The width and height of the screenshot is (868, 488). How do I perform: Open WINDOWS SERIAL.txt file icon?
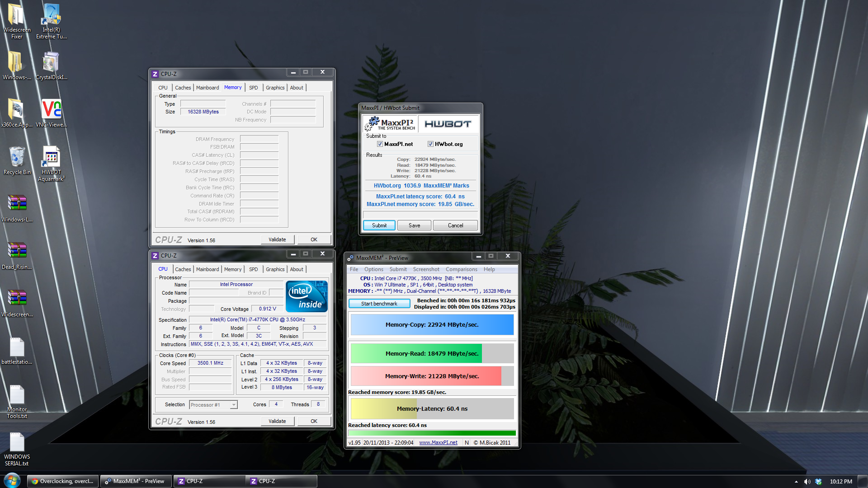point(17,449)
